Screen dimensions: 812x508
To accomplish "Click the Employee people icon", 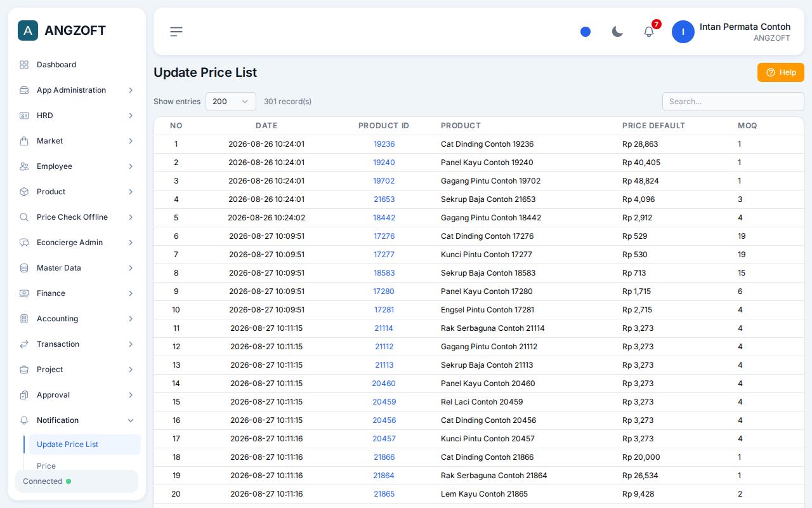I will tap(24, 166).
